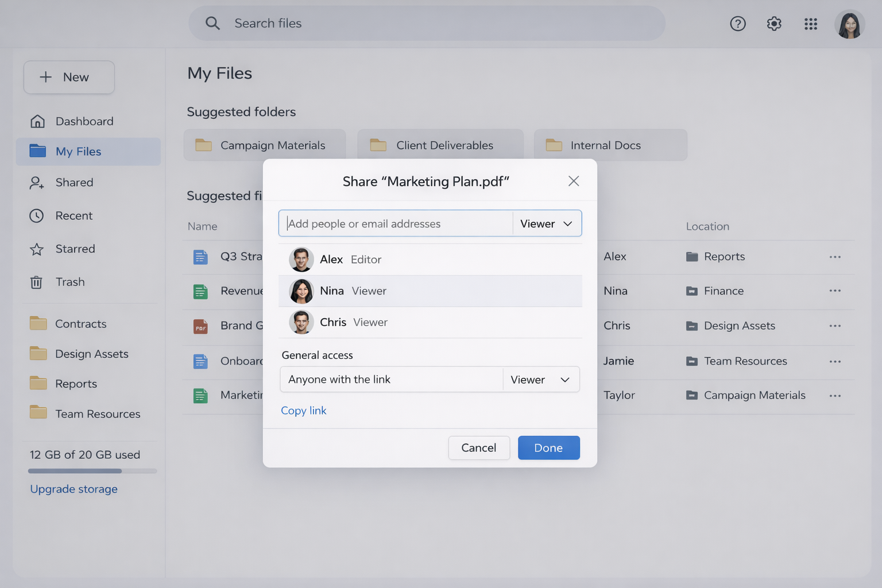882x588 pixels.
Task: Open more options for Reports row
Action: click(834, 257)
